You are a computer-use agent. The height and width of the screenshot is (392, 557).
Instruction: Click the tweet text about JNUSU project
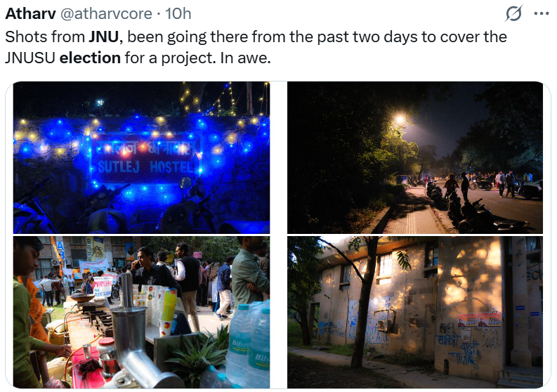[256, 47]
